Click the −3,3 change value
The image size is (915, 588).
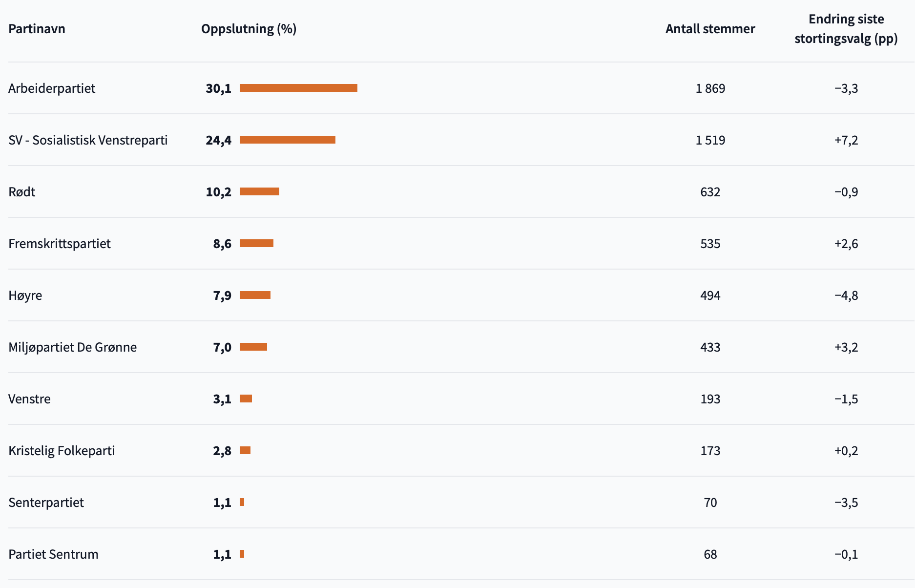pos(846,88)
